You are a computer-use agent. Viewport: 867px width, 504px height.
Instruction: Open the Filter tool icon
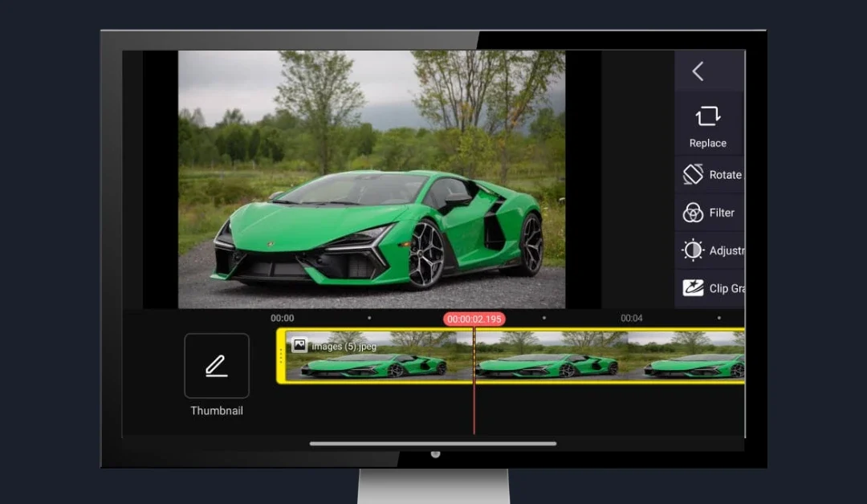[693, 213]
